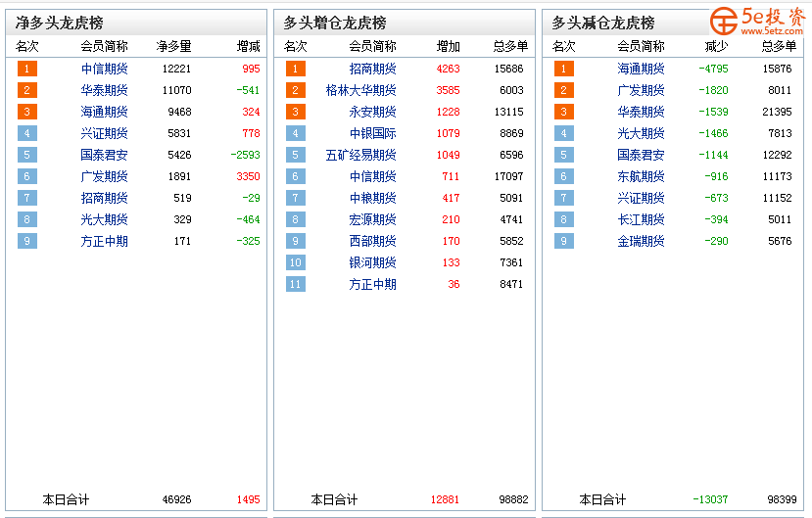Image resolution: width=812 pixels, height=518 pixels.
Task: Open 招商期货 link in 多头增仓龙虎榜
Action: (373, 69)
